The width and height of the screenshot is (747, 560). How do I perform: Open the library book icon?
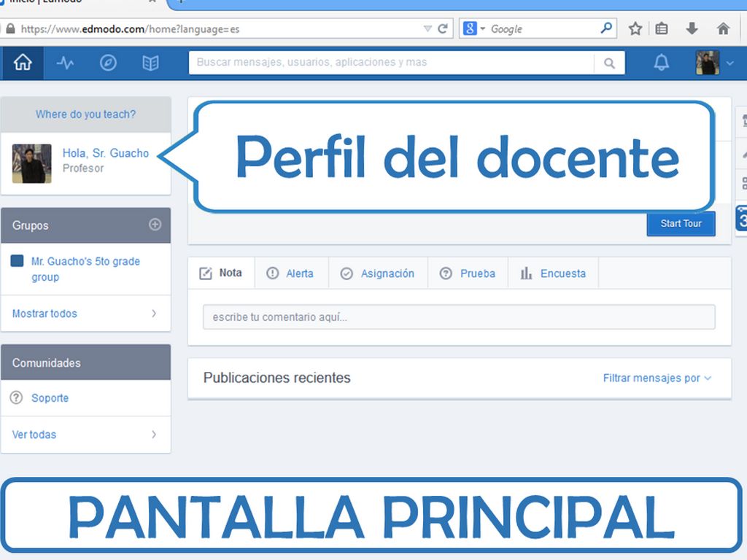(150, 63)
